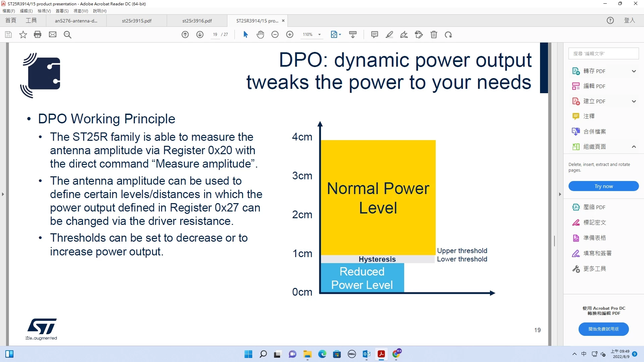The image size is (644, 362).
Task: Expand the 轉存 PDF section chevron
Action: coord(634,71)
